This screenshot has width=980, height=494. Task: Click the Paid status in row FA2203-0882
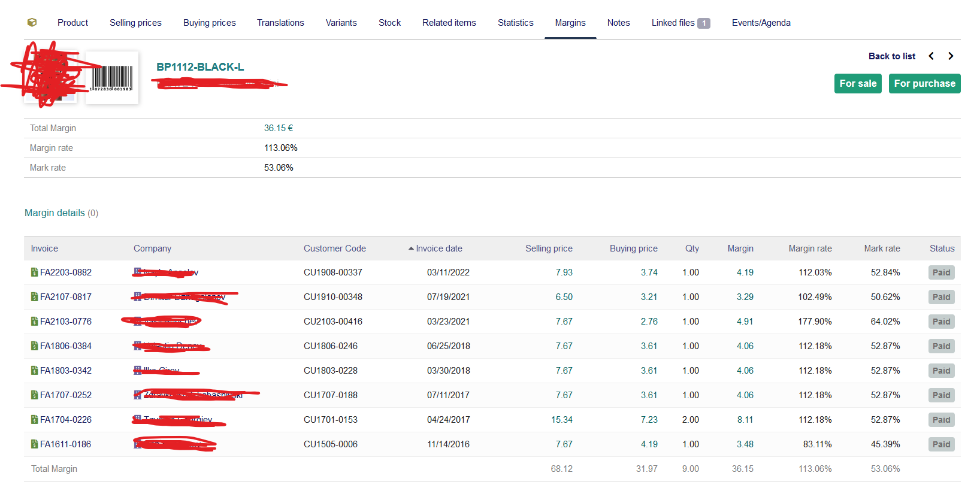pyautogui.click(x=942, y=272)
